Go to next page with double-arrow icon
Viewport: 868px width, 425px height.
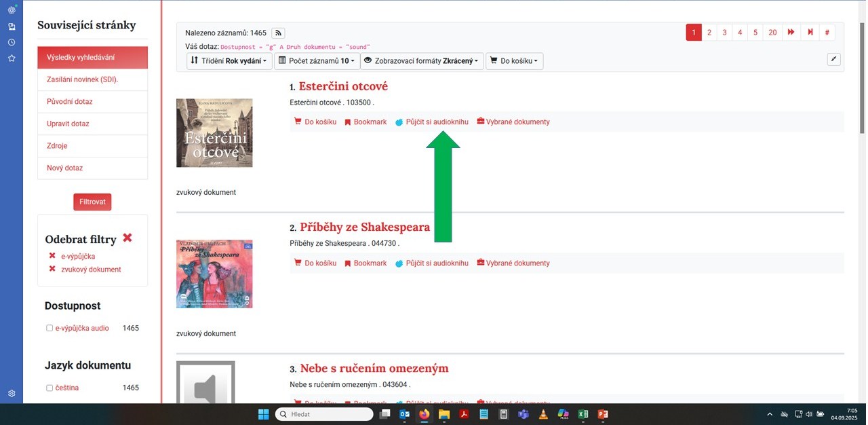tap(791, 33)
